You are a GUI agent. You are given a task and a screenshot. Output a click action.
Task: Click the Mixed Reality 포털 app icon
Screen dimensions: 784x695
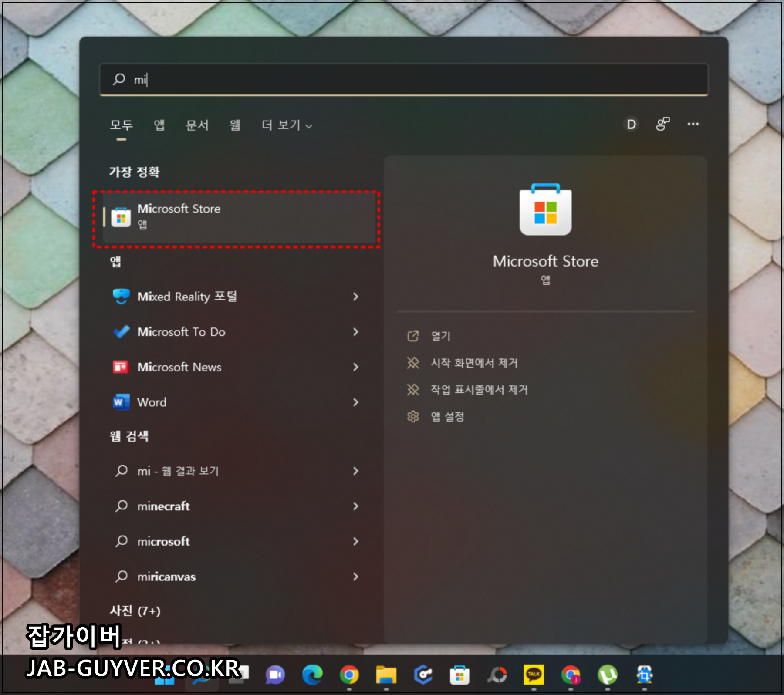(121, 297)
